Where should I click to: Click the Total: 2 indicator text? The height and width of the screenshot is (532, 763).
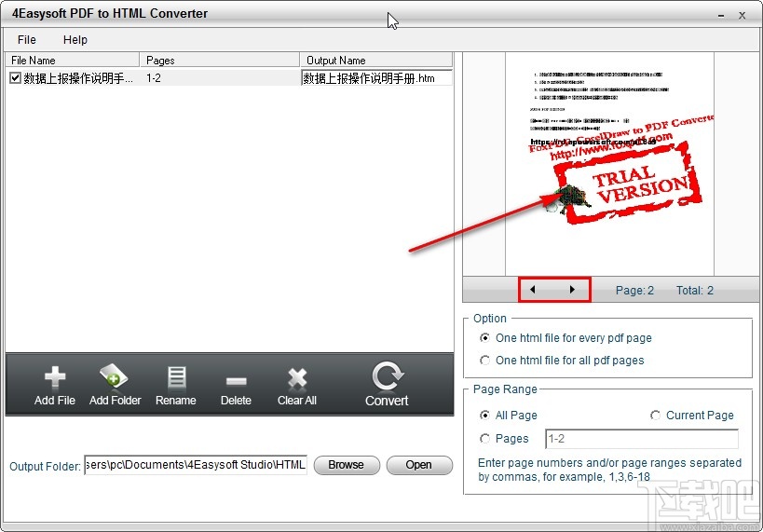pos(695,291)
